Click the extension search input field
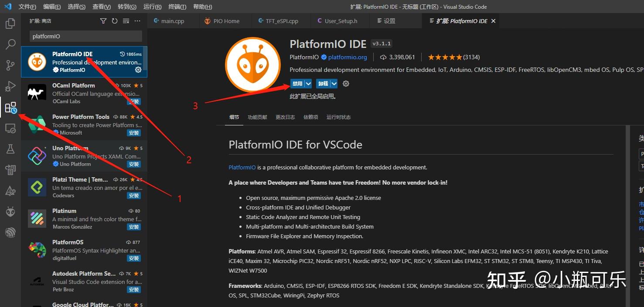 85,36
